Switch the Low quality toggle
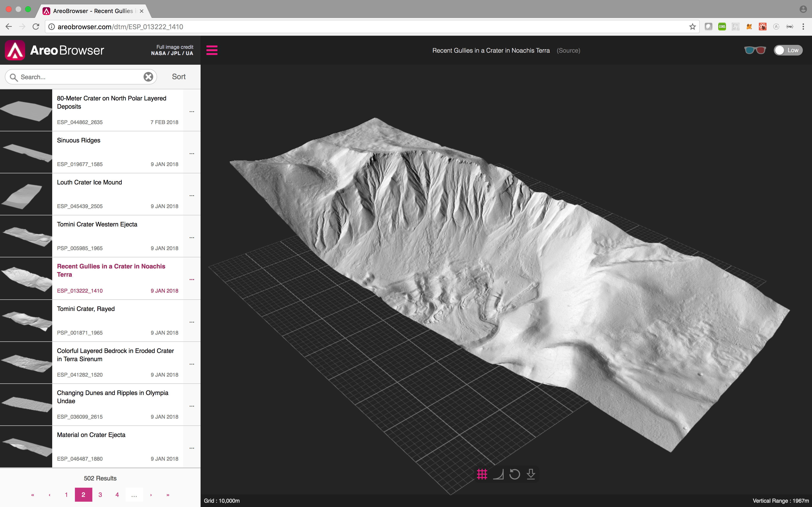 (788, 50)
